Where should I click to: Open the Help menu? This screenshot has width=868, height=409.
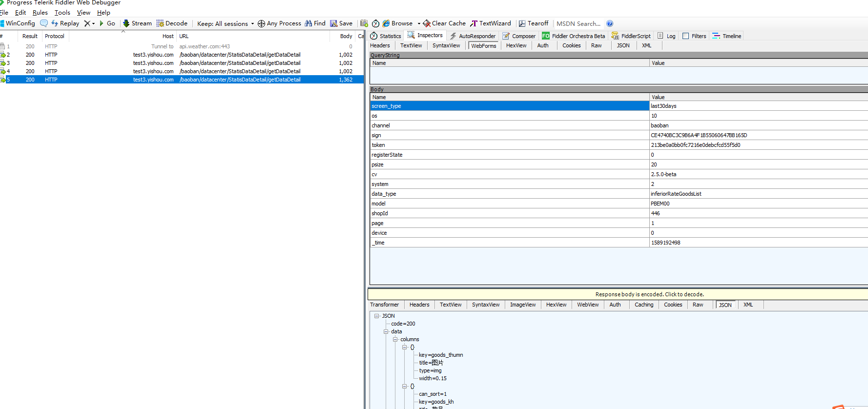click(103, 13)
